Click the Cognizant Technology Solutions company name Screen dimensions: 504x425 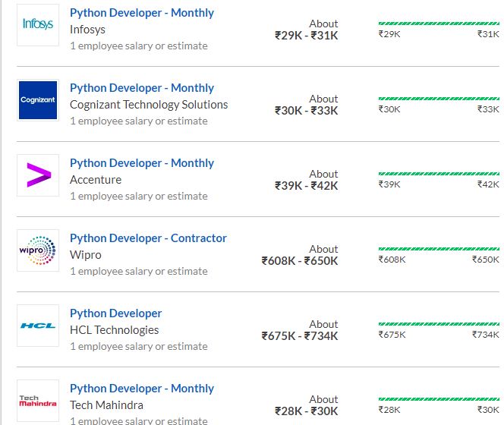pyautogui.click(x=149, y=105)
